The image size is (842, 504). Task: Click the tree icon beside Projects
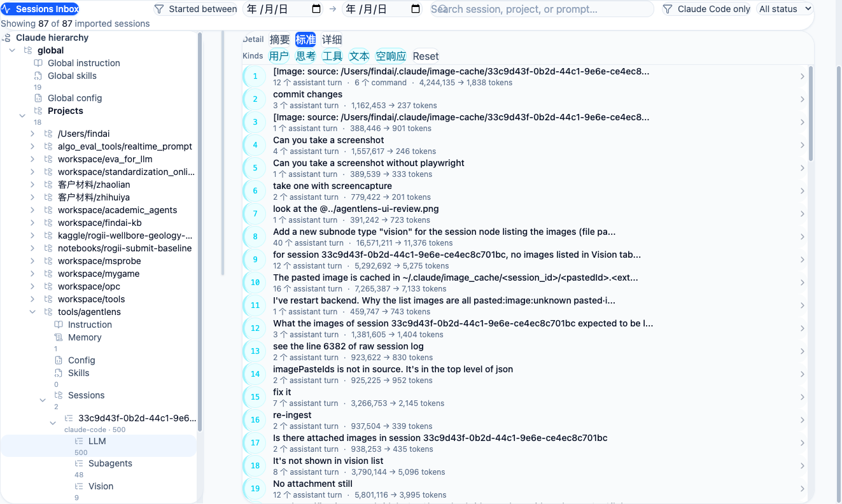tap(38, 111)
